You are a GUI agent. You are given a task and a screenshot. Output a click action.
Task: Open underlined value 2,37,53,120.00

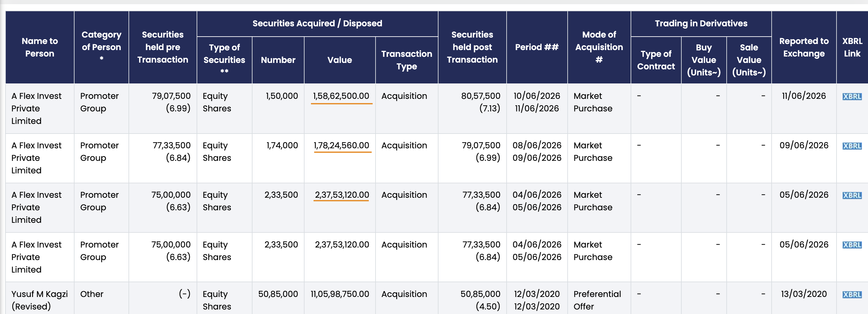342,195
